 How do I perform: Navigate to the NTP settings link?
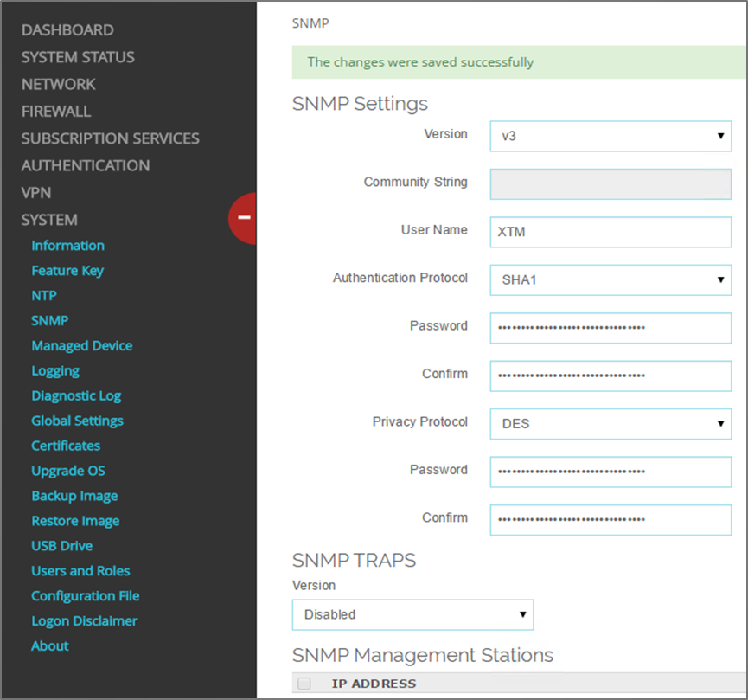tap(44, 296)
